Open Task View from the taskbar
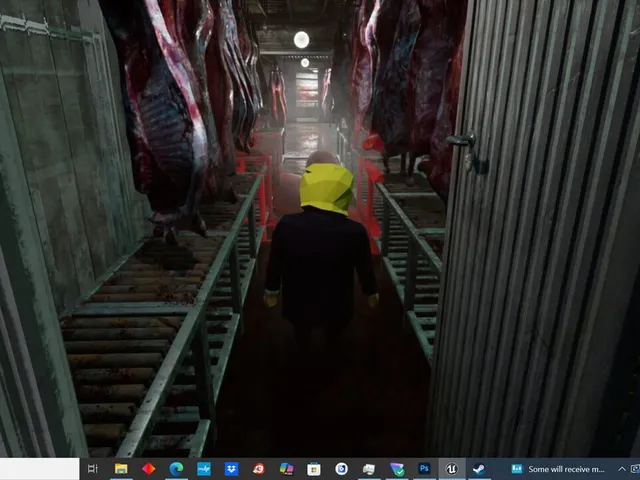Image resolution: width=640 pixels, height=480 pixels. click(x=93, y=469)
